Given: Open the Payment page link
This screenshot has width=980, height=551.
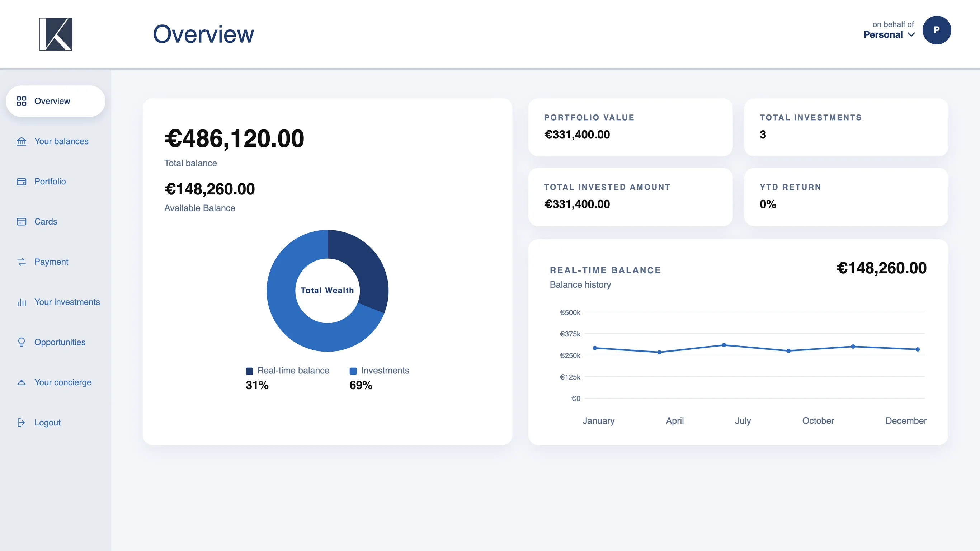Looking at the screenshot, I should [x=51, y=262].
